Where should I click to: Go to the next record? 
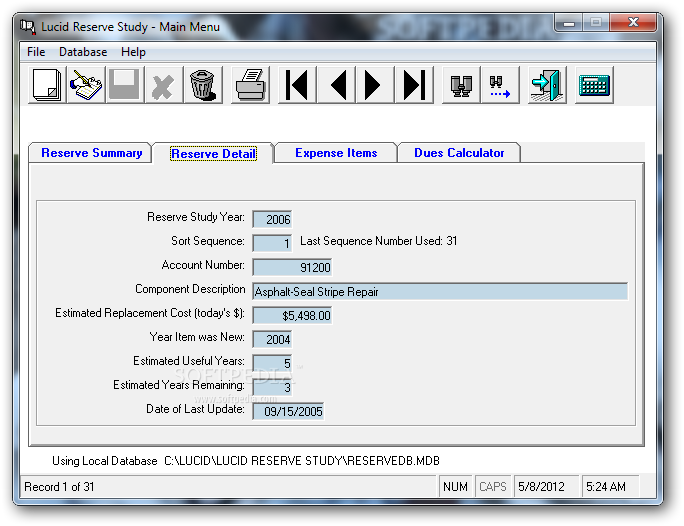click(375, 85)
